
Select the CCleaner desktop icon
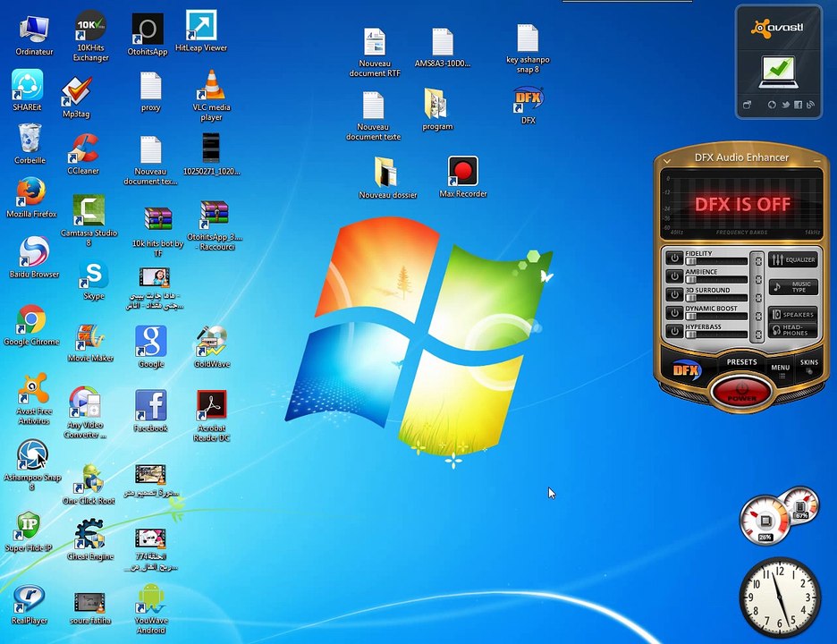pyautogui.click(x=83, y=148)
